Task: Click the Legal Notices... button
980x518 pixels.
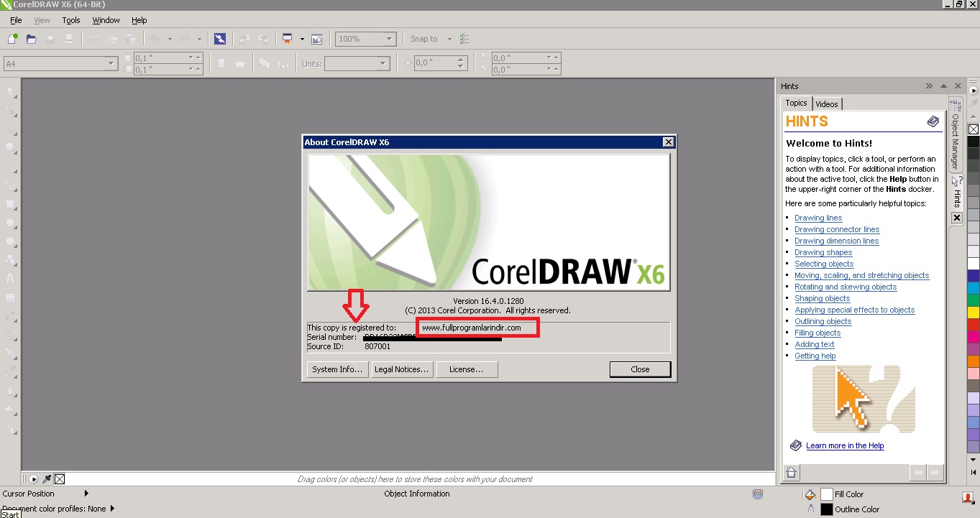Action: (402, 369)
